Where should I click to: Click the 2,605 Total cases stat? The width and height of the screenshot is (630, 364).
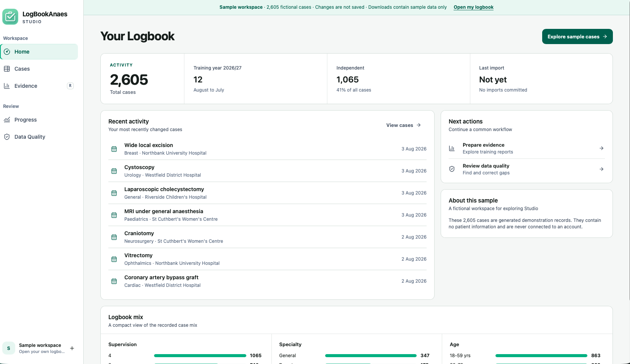(143, 79)
